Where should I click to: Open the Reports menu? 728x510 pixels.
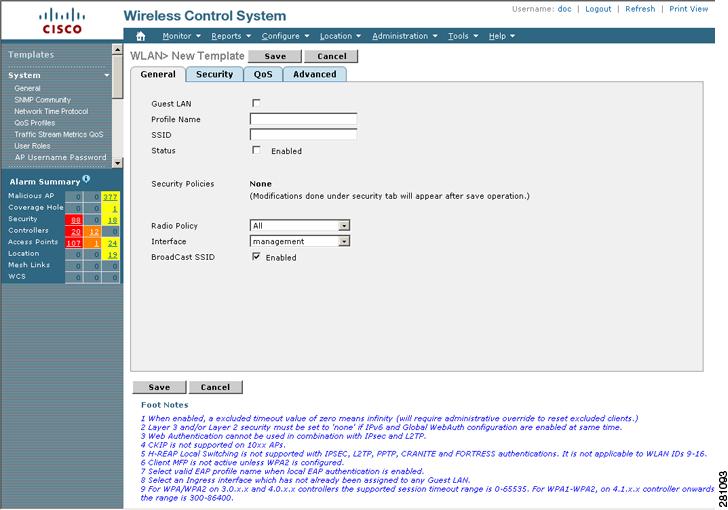pyautogui.click(x=231, y=36)
